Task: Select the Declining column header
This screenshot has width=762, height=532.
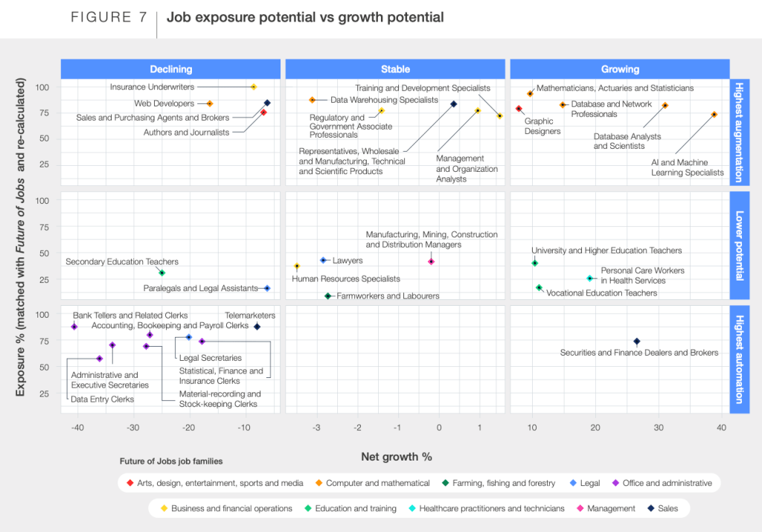Action: [171, 69]
